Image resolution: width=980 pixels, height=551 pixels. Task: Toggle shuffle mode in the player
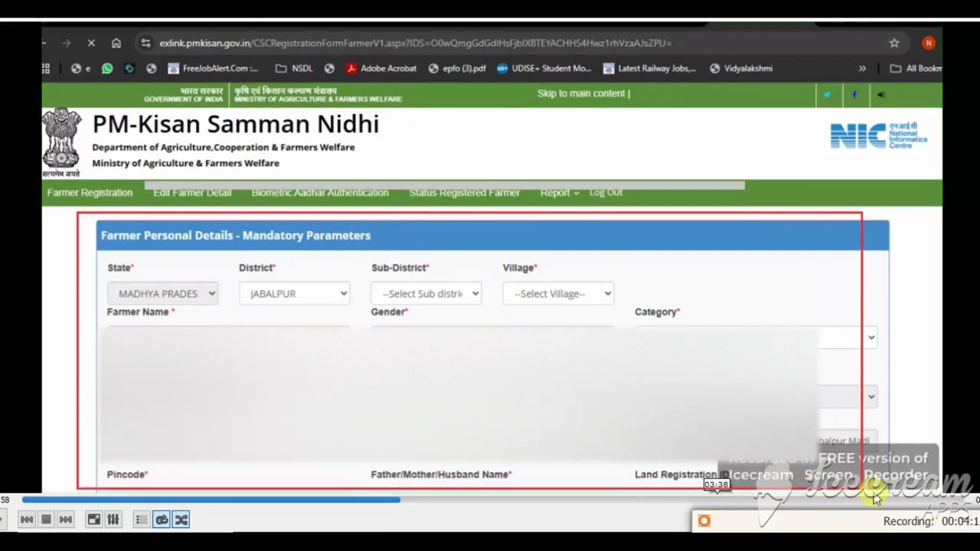pyautogui.click(x=181, y=520)
